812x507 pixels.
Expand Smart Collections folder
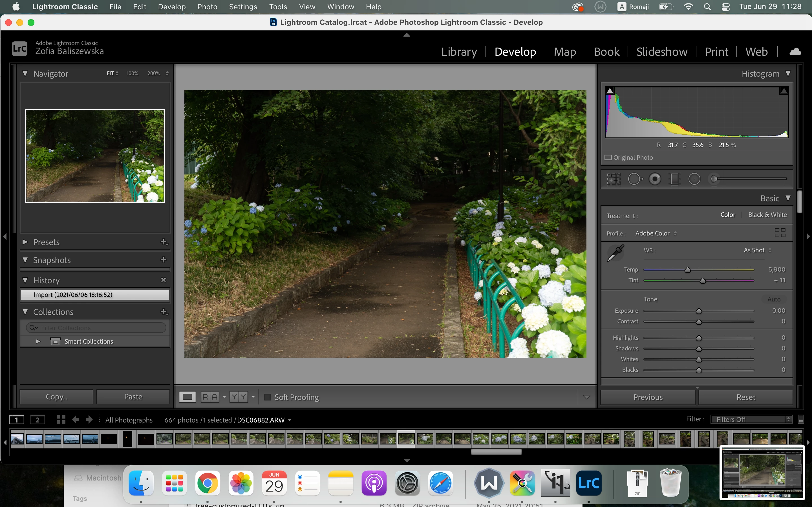38,341
